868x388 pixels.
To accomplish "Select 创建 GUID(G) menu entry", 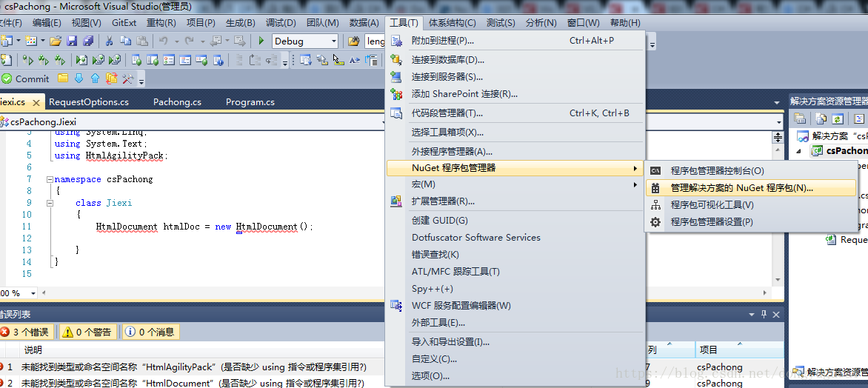I will tap(515, 221).
